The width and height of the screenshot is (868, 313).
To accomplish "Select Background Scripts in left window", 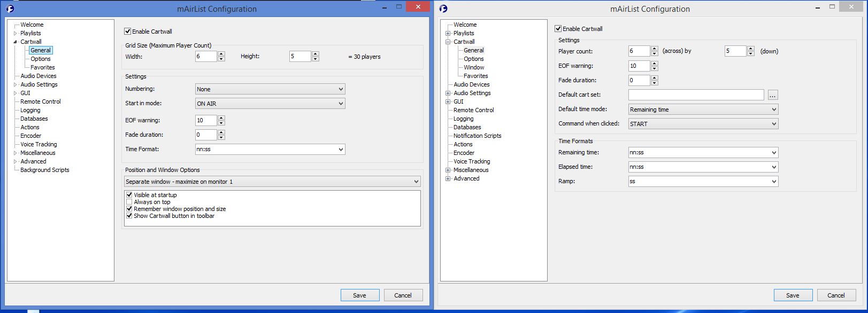I will click(45, 170).
